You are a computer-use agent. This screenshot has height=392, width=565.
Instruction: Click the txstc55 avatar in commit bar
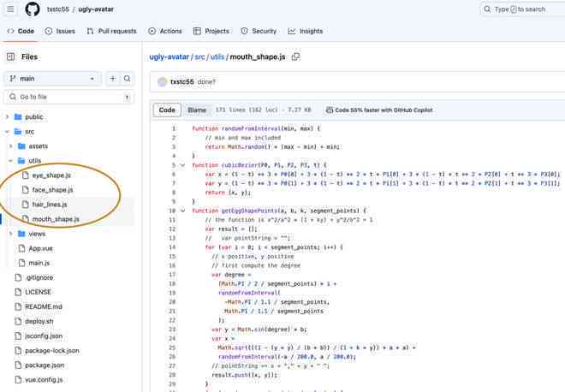pyautogui.click(x=162, y=82)
